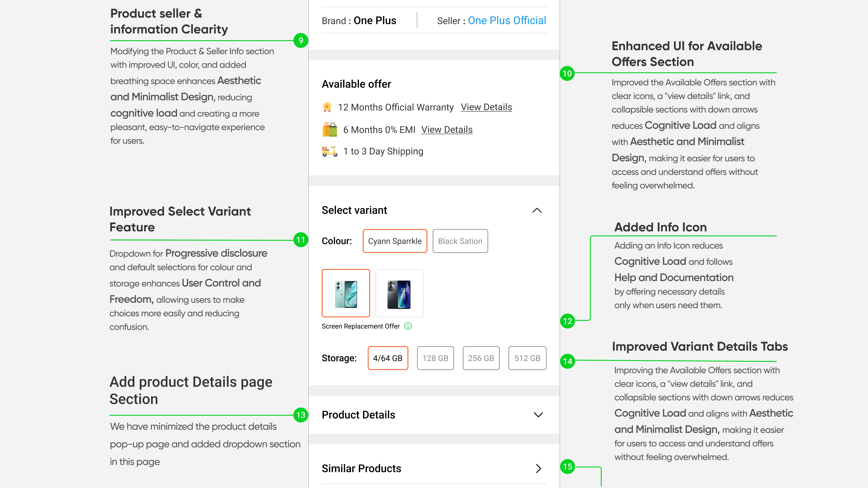This screenshot has width=868, height=488.
Task: Collapse the Select variant section
Action: point(537,210)
